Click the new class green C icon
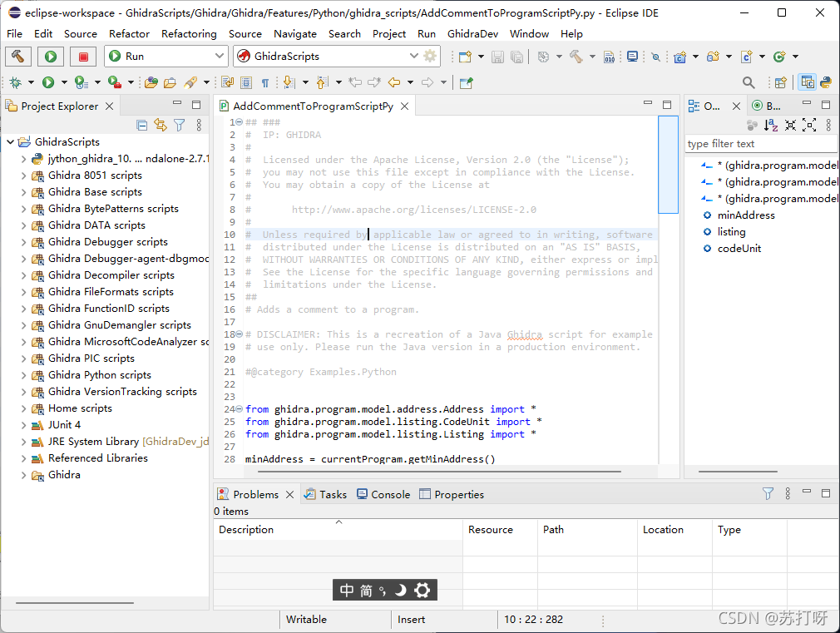 point(779,57)
